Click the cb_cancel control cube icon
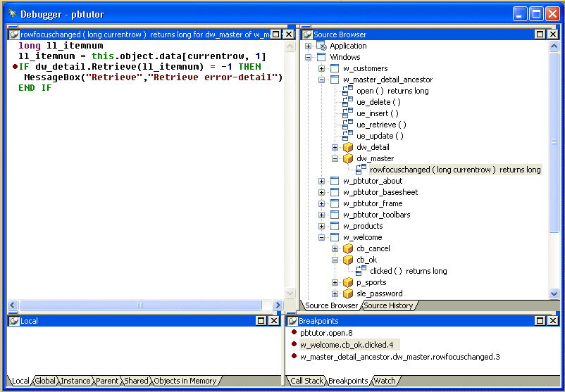Viewport: 565px width, 392px height. point(348,248)
